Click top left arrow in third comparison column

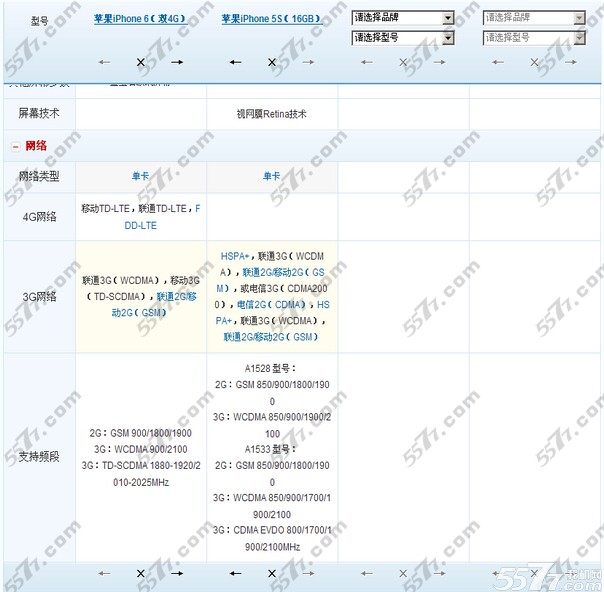pyautogui.click(x=367, y=62)
